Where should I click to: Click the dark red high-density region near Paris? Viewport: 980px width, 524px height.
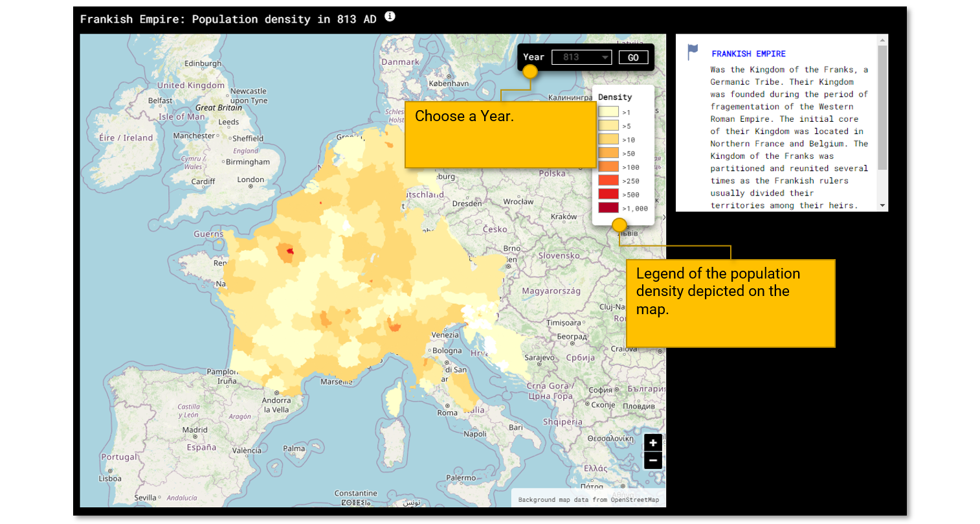[290, 251]
